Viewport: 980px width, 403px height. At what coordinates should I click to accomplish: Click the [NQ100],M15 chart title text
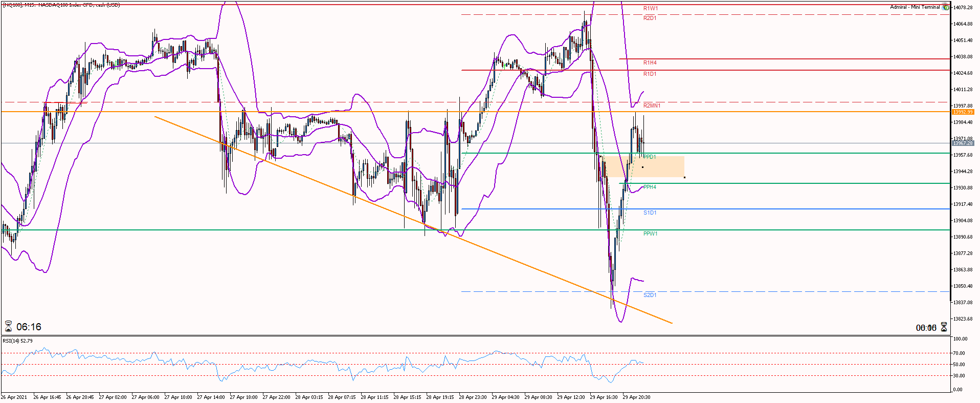(61, 5)
